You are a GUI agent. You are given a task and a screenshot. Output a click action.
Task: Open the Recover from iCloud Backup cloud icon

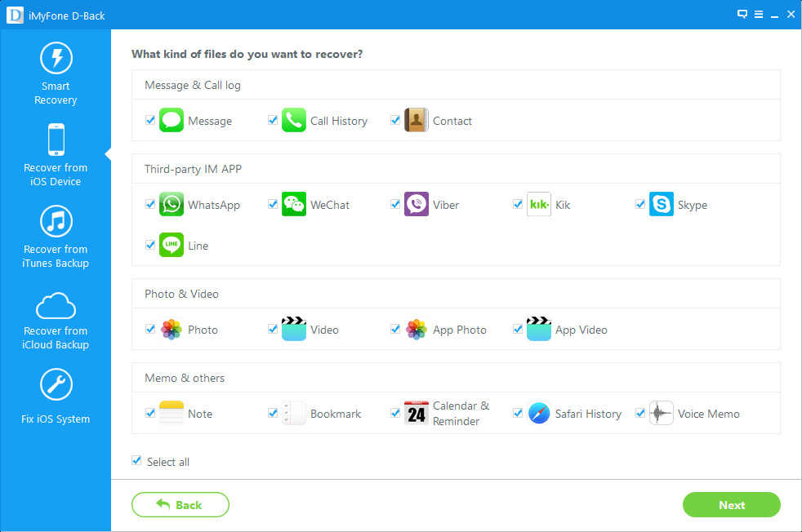[x=56, y=305]
